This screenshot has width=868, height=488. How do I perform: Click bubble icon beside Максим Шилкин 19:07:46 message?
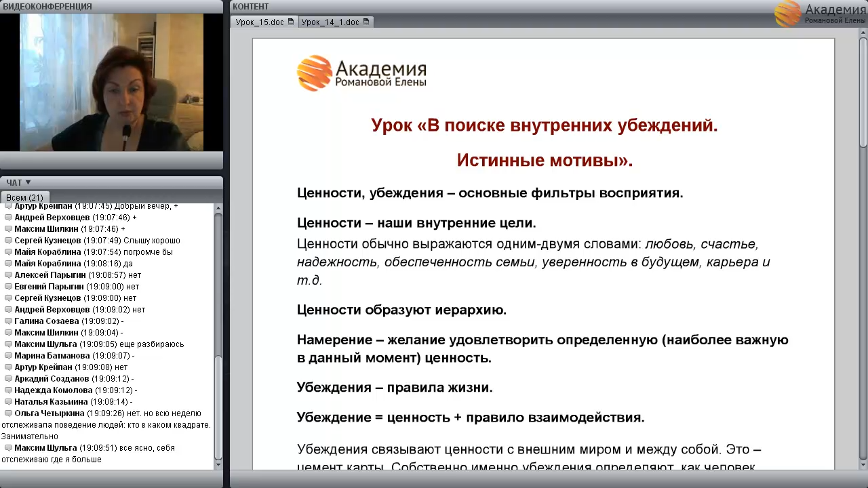click(x=9, y=229)
